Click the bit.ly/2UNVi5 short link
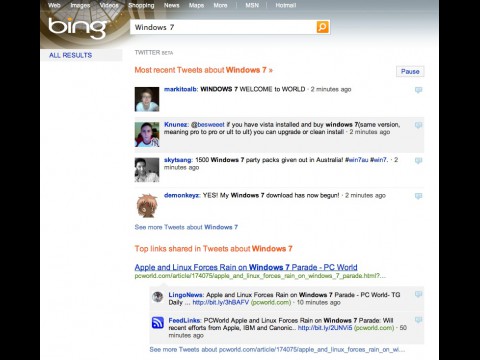Image resolution: width=480 pixels, height=360 pixels. point(325,328)
